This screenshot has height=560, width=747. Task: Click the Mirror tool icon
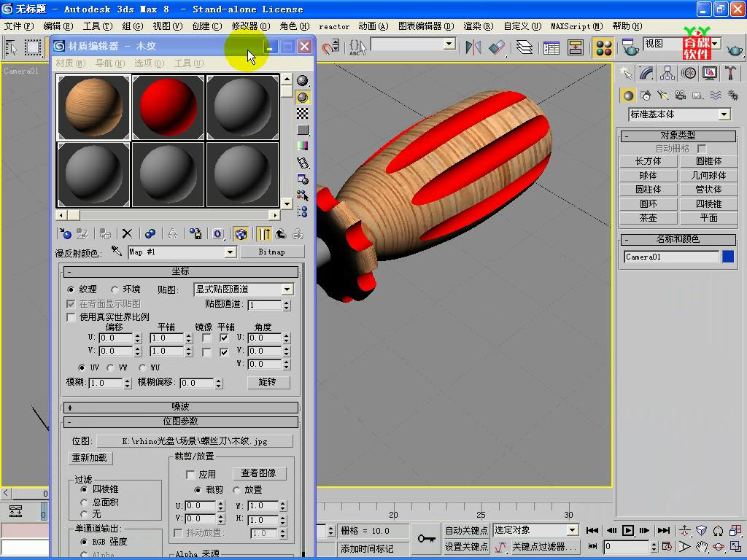pyautogui.click(x=473, y=47)
